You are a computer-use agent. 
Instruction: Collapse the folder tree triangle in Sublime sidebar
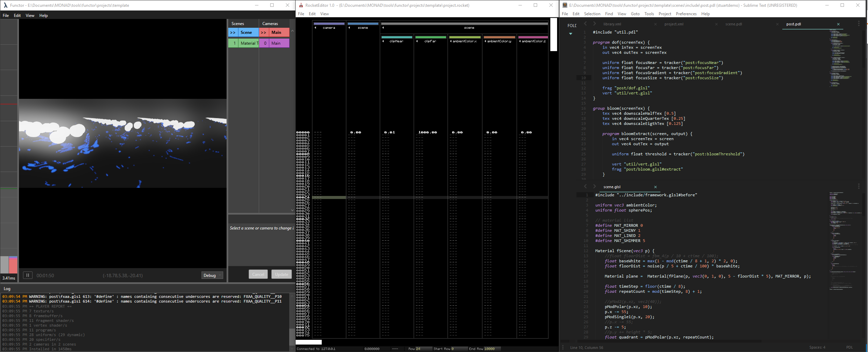point(571,34)
